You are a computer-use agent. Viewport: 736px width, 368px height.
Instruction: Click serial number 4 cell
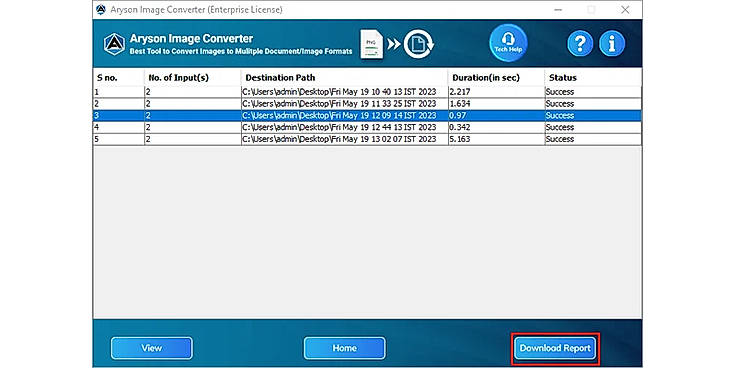119,127
